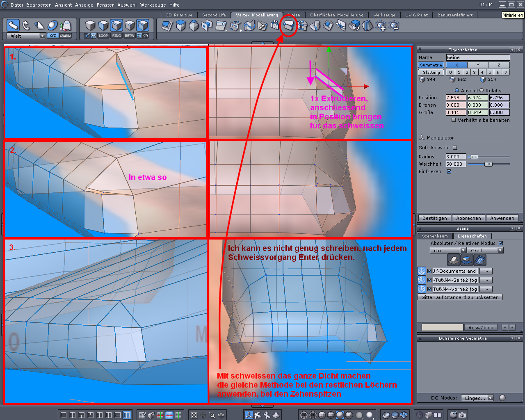
Task: Toggle symmetry on the X axis
Action: point(457,65)
